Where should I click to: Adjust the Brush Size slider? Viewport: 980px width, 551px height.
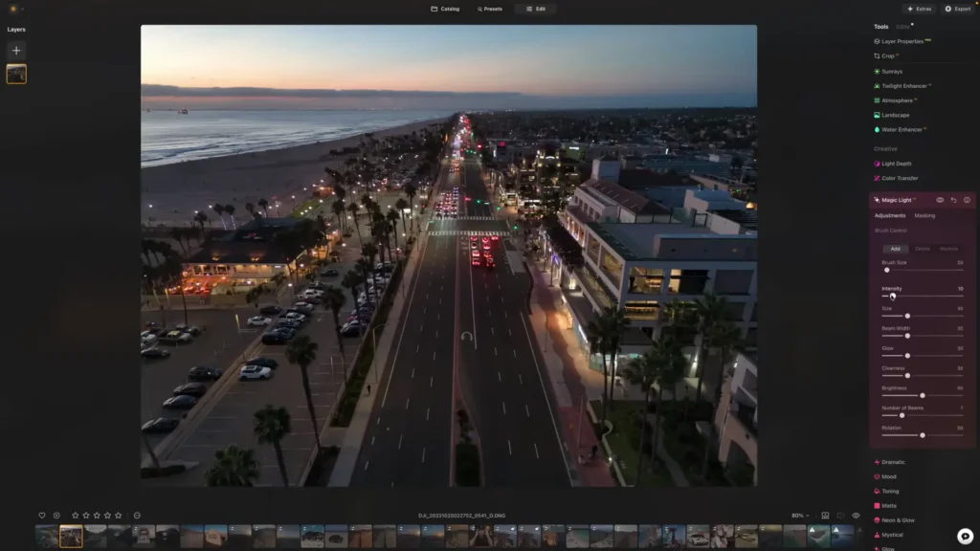click(x=887, y=271)
